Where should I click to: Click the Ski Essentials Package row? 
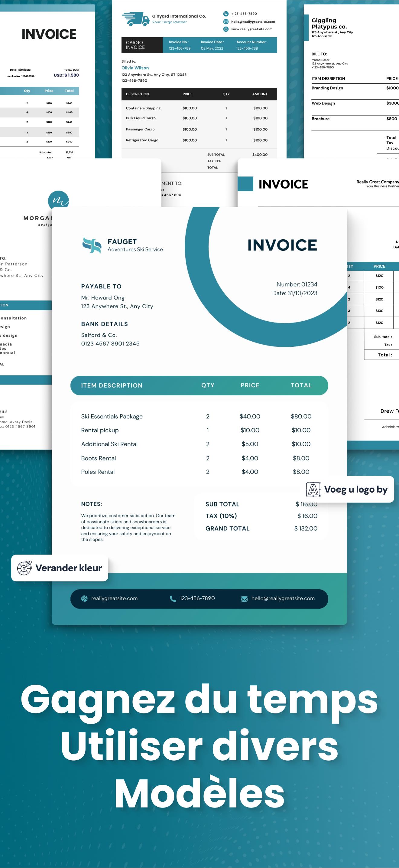coord(199,417)
